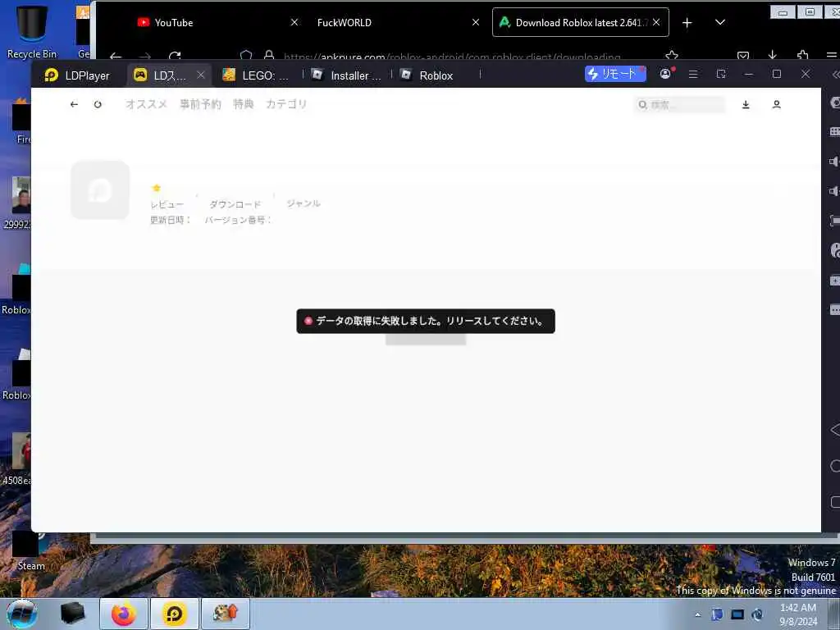
Task: Click the black box taskbar icon
Action: pos(72,614)
